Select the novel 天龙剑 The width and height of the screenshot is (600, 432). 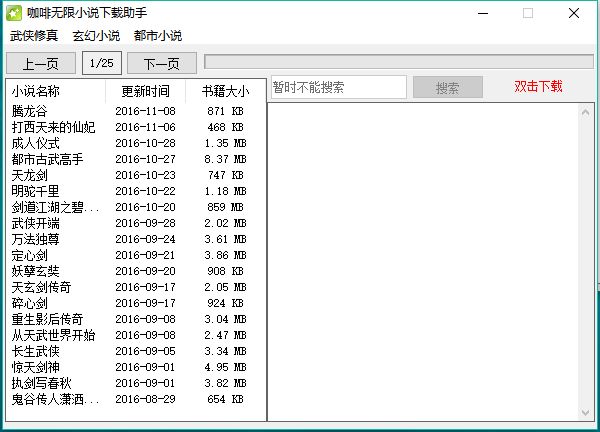click(x=29, y=175)
